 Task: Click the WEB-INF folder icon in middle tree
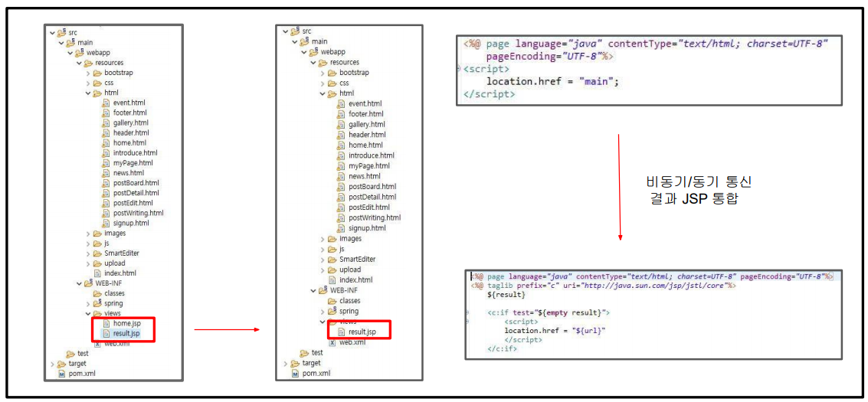[x=323, y=289]
